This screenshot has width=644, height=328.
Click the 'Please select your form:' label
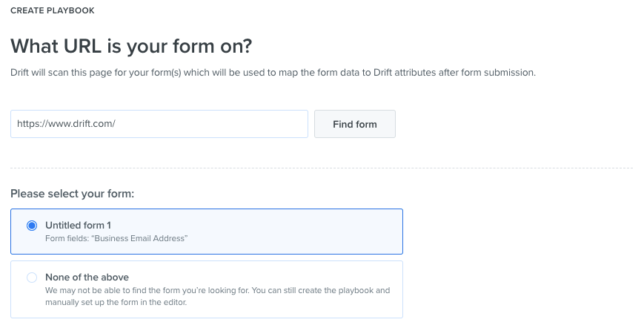[73, 194]
